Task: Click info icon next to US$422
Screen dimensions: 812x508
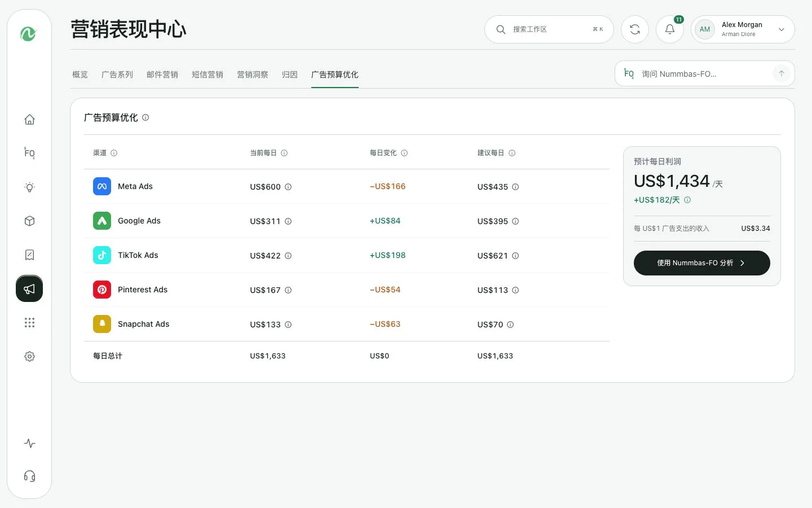Action: coord(288,256)
